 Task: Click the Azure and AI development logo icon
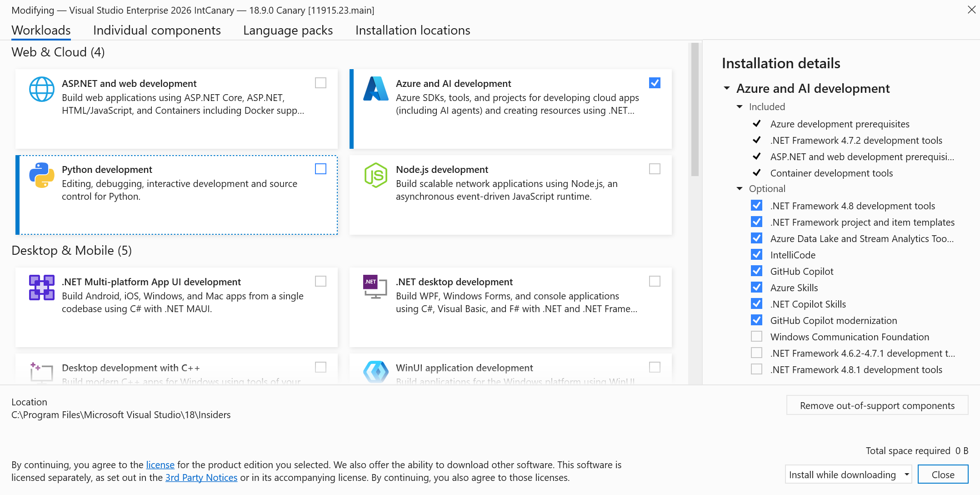[376, 89]
